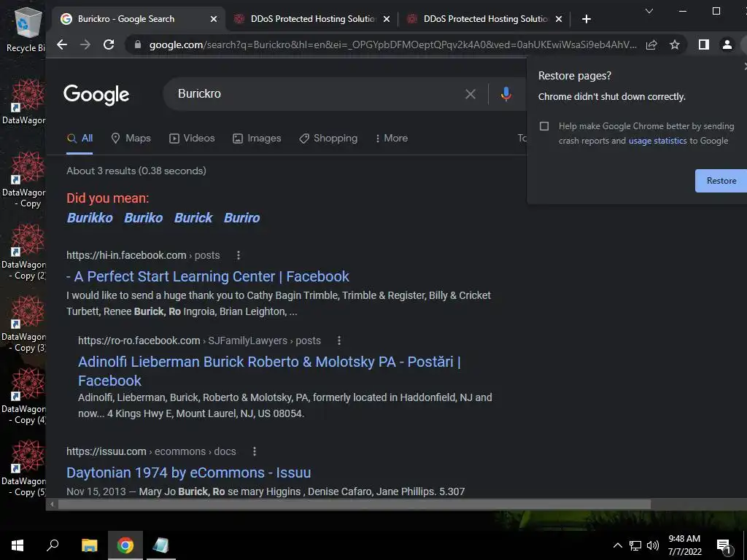
Task: Close the second DDoS Protected Hosting tab
Action: 387,19
